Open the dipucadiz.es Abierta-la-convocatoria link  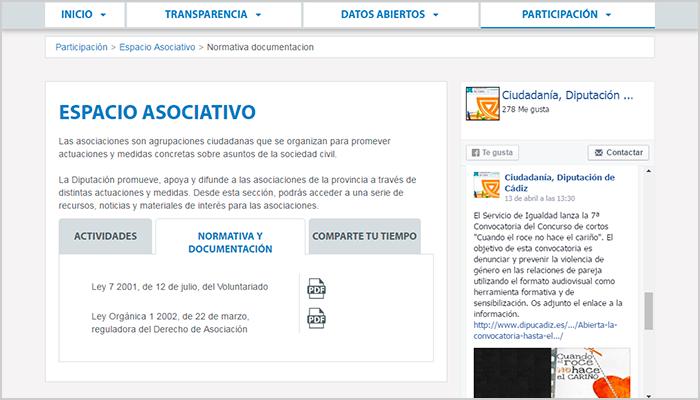coord(545,330)
